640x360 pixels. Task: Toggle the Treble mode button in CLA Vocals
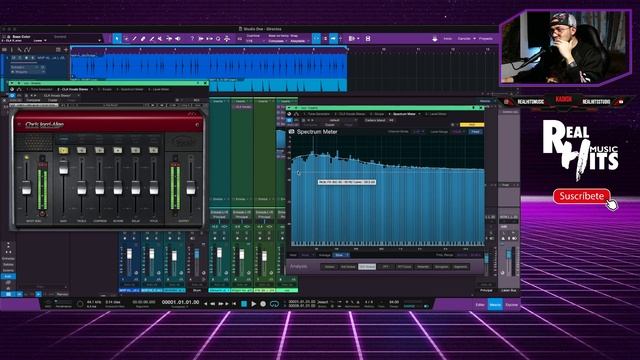[x=81, y=150]
